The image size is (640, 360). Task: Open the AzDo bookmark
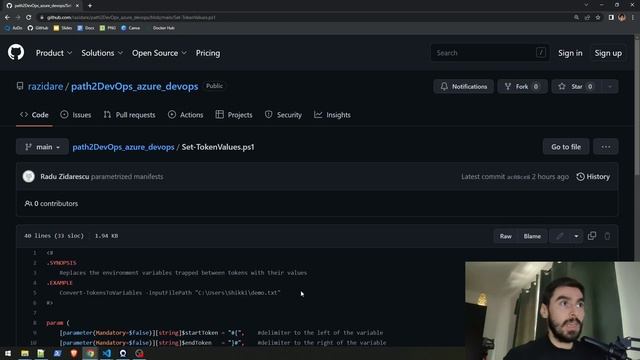point(13,28)
